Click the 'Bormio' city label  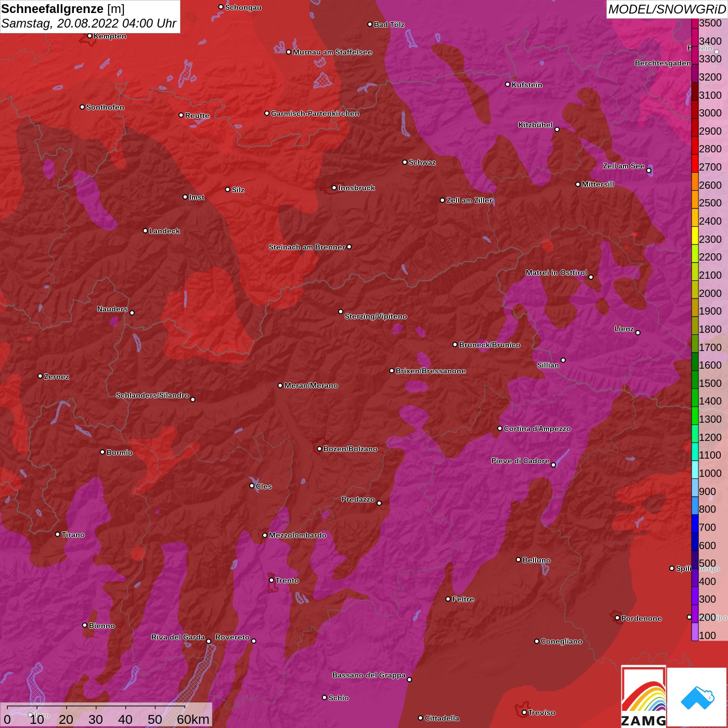(119, 452)
